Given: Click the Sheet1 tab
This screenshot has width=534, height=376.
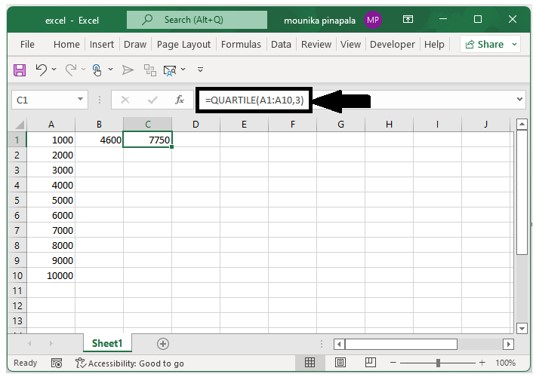Looking at the screenshot, I should (x=107, y=343).
